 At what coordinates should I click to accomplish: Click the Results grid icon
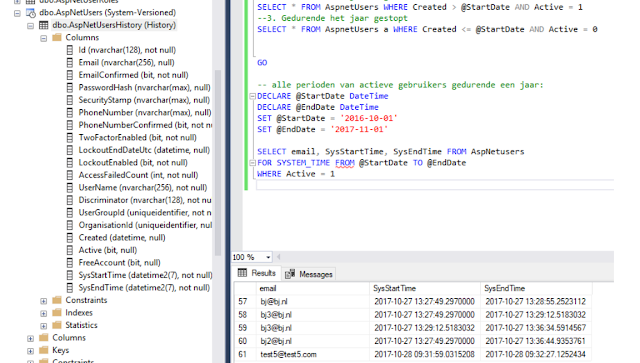[x=242, y=273]
